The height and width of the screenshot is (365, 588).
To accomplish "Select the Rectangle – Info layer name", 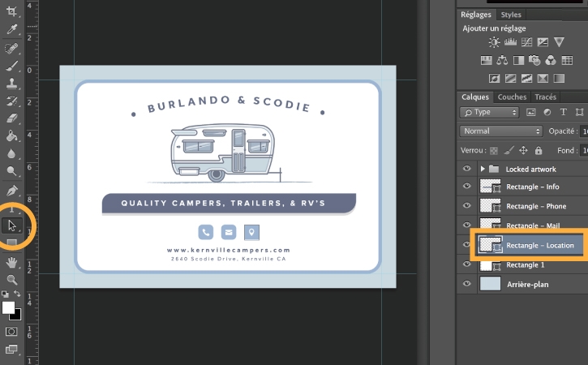I will [x=533, y=187].
